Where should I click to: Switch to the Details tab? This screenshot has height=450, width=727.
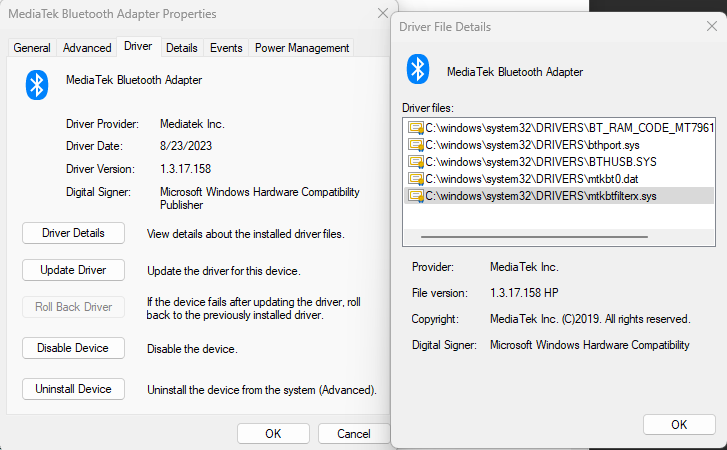(x=181, y=48)
